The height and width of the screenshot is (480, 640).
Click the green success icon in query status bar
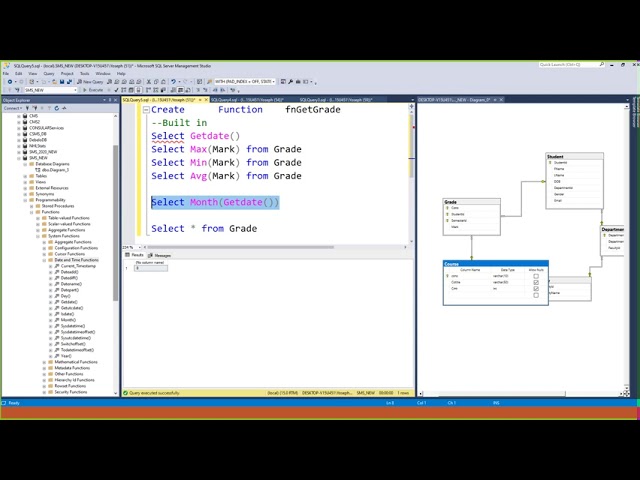pos(126,393)
